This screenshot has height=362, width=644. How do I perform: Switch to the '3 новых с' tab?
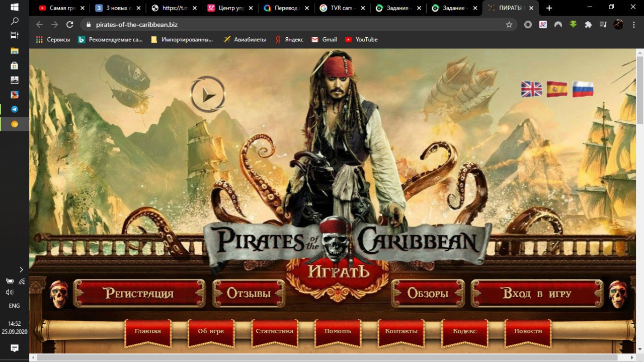pyautogui.click(x=118, y=8)
